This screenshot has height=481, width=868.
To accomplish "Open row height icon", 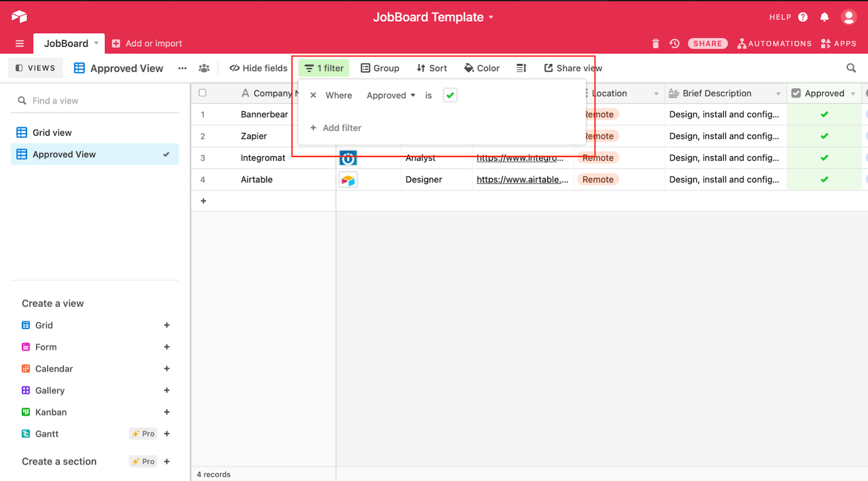I will point(521,68).
